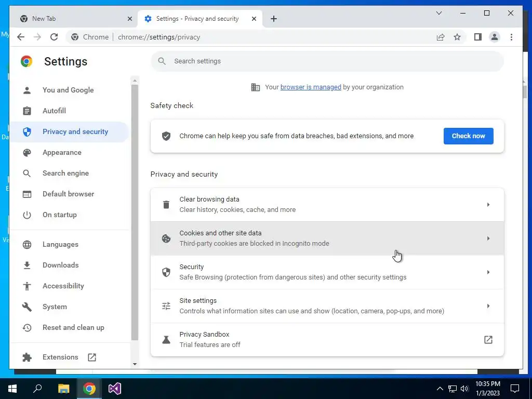Open the profile avatar menu
Image resolution: width=532 pixels, height=399 pixels.
(x=495, y=37)
